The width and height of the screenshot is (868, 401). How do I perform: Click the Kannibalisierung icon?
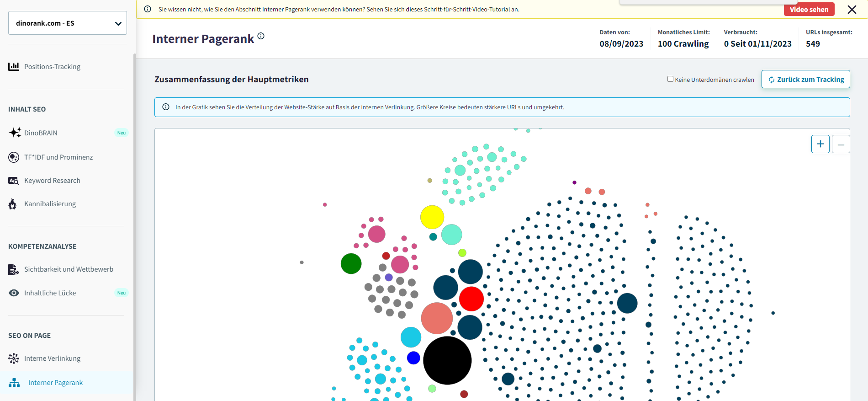(13, 204)
